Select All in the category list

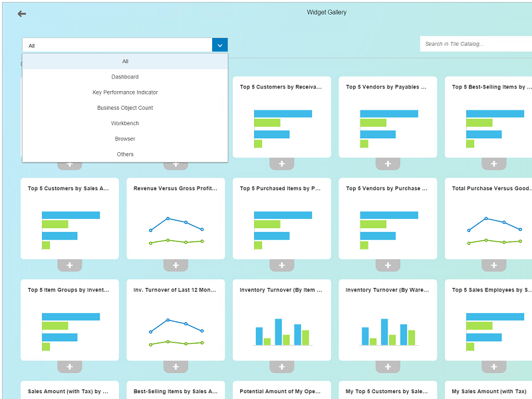(x=125, y=61)
